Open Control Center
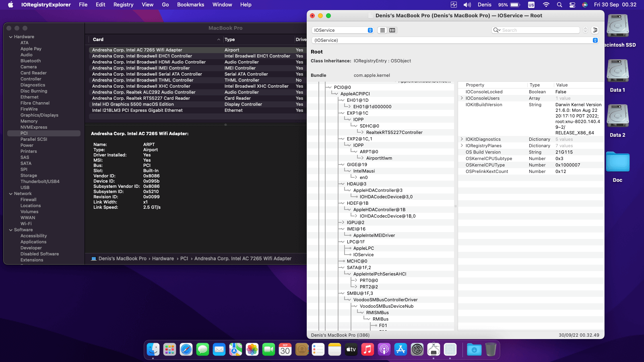The image size is (644, 362). point(572,5)
